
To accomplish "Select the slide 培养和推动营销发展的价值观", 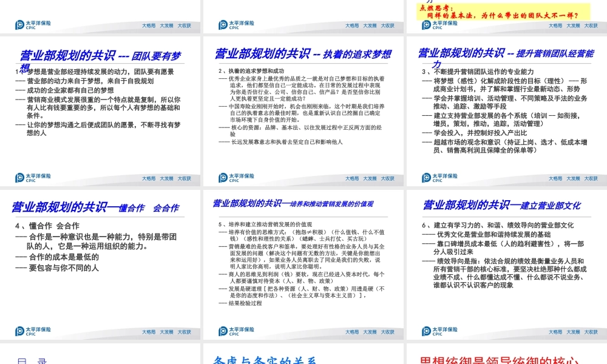I will [x=303, y=265].
